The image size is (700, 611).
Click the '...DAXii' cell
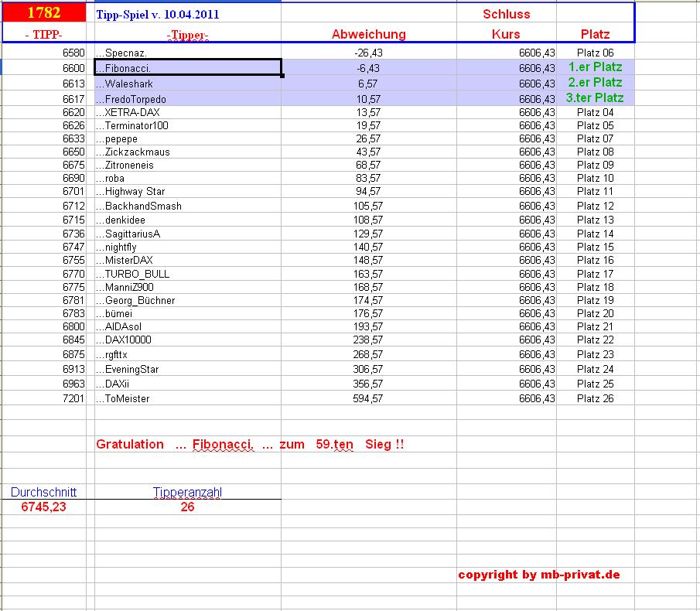click(x=188, y=384)
